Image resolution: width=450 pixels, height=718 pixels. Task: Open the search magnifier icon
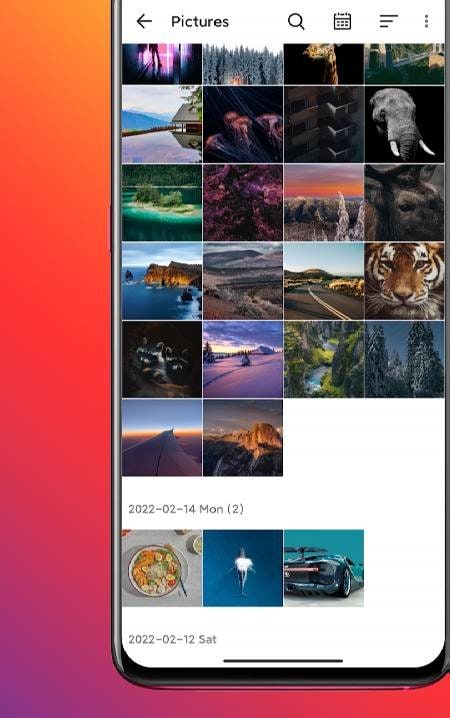coord(296,21)
